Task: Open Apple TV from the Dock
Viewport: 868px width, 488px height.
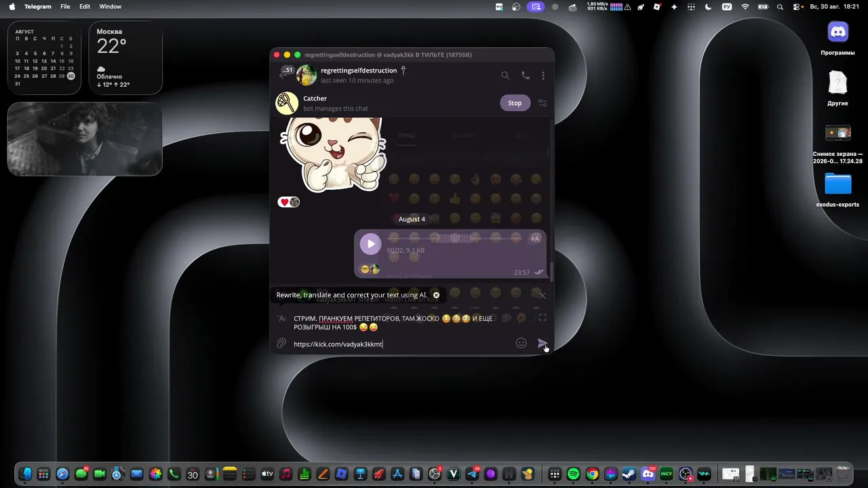Action: point(267,474)
